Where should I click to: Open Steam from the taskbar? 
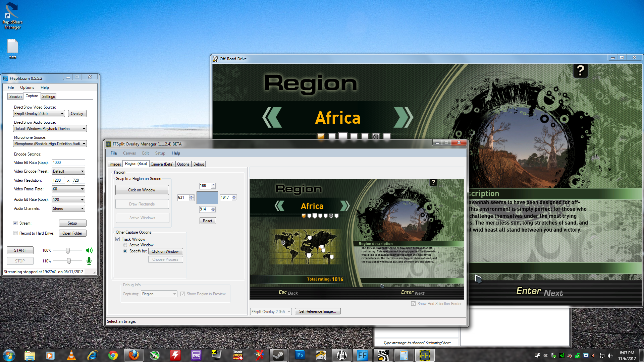pos(278,355)
